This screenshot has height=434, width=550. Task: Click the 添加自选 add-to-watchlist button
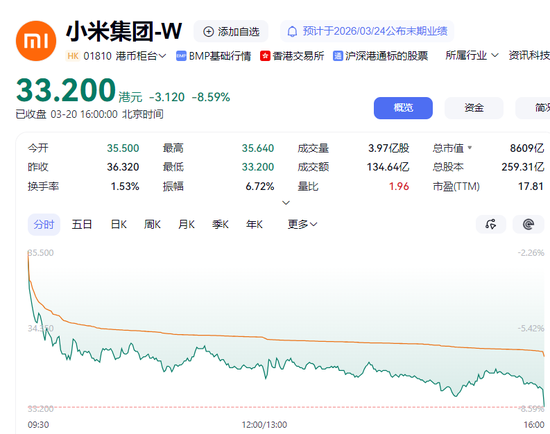coord(231,32)
